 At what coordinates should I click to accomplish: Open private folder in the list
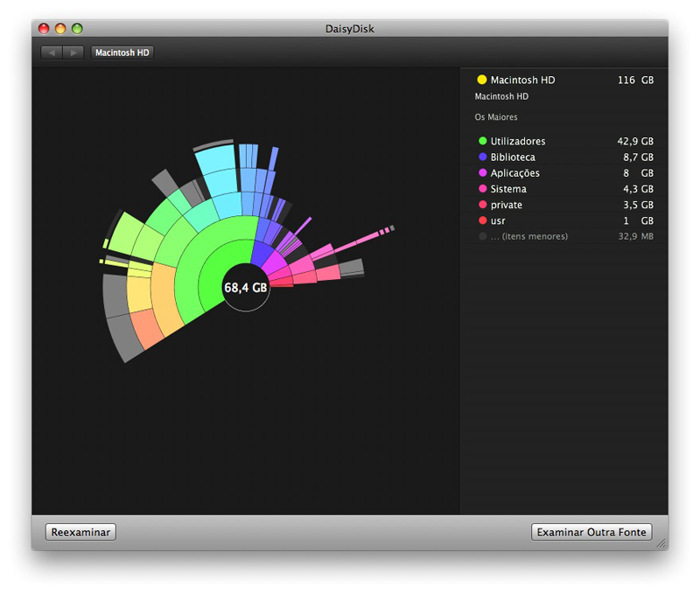point(565,205)
